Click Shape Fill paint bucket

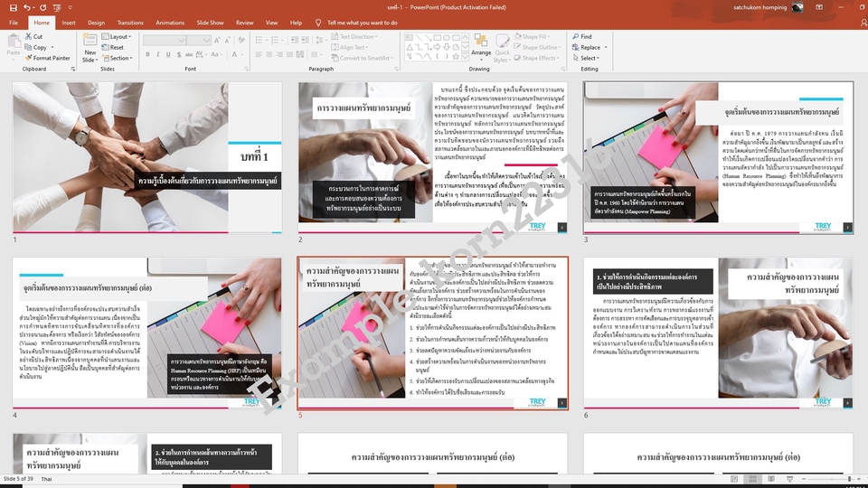(532, 36)
